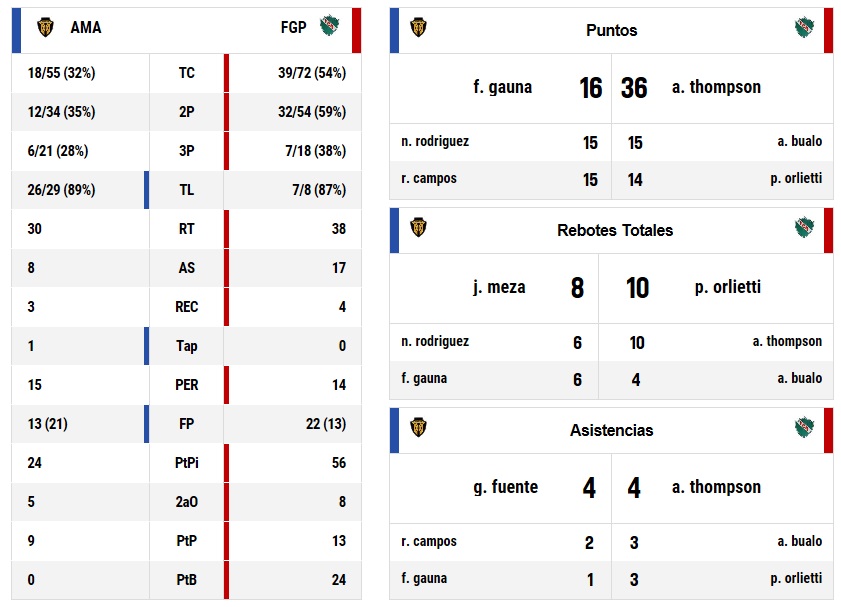Screen dimensions: 841x607
Task: View j. meza in rebounds leaders
Action: click(499, 287)
